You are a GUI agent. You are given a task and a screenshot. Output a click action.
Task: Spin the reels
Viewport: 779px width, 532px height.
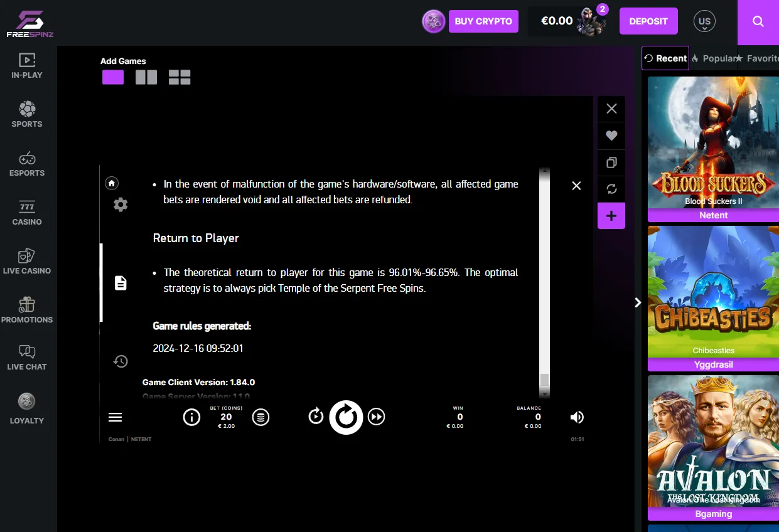pos(346,417)
